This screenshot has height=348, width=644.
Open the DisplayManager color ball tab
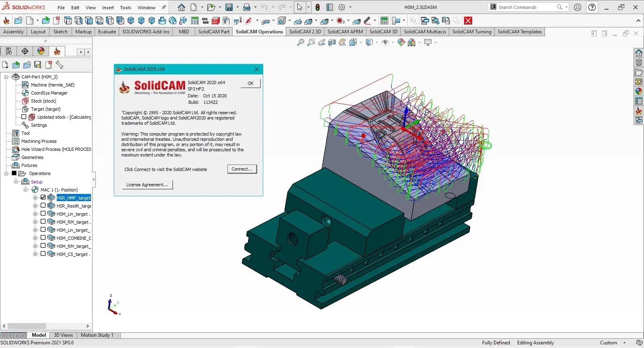click(41, 51)
